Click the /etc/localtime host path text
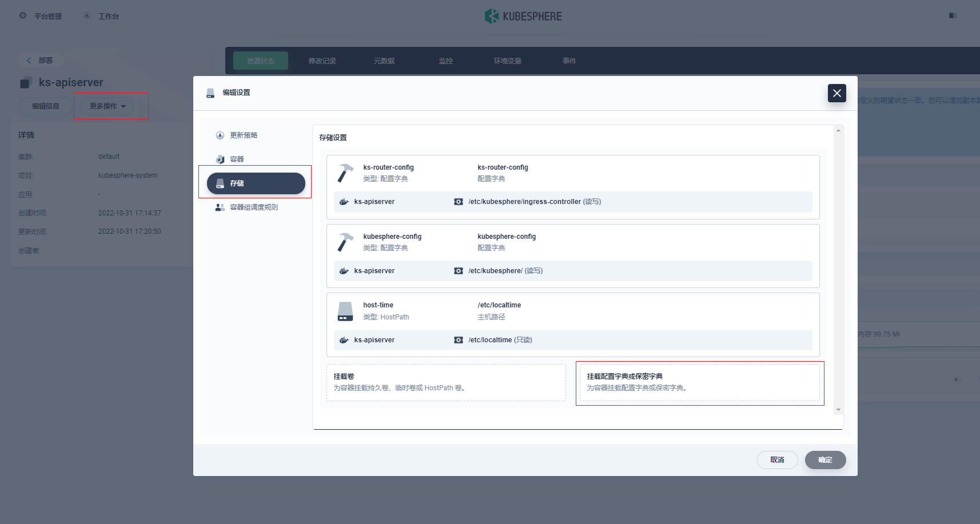Screen dimensions: 980x524 point(499,305)
